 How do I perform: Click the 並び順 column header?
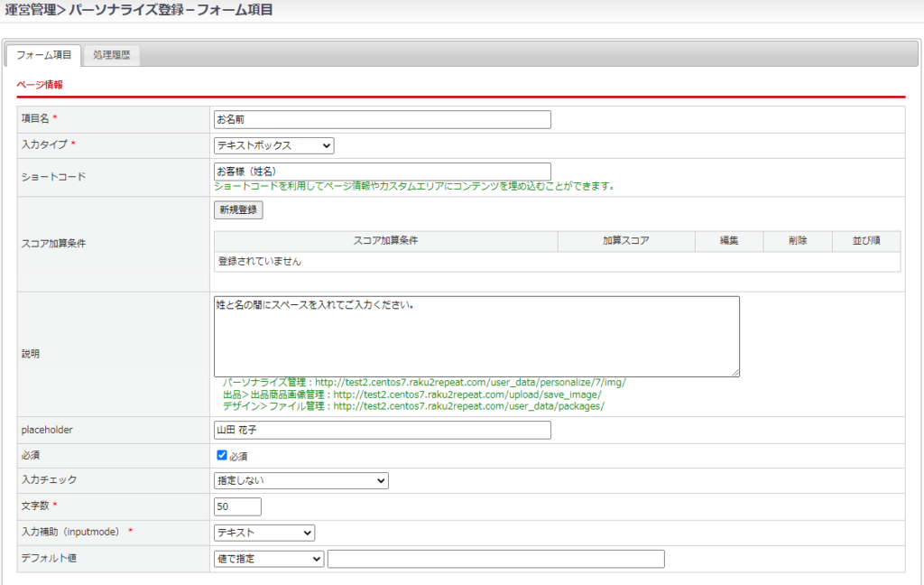(x=865, y=241)
